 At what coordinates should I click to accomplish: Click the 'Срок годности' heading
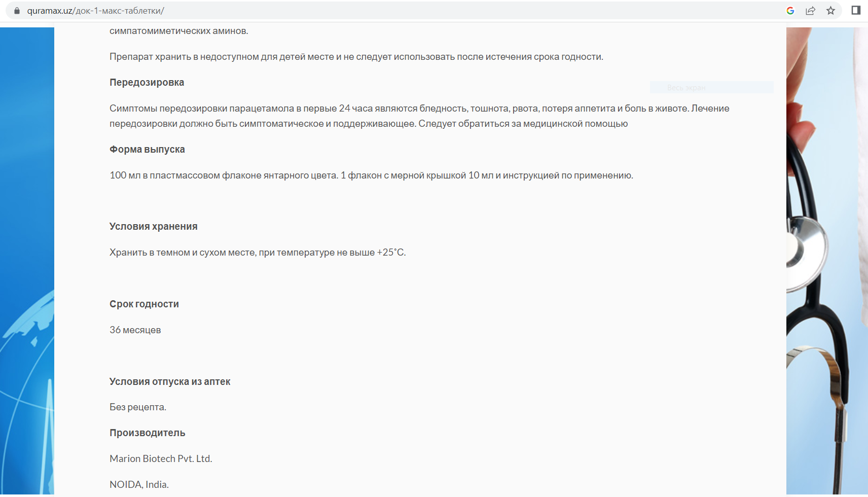[144, 304]
